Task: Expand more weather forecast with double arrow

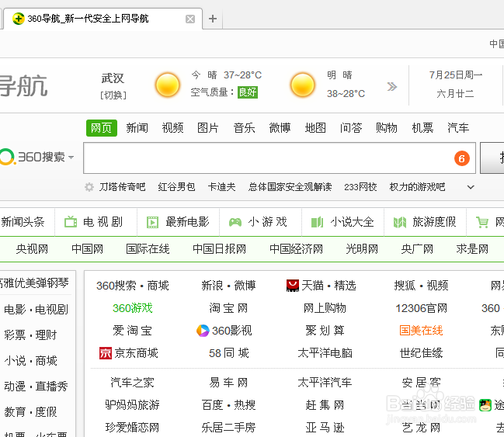Action: 392,86
